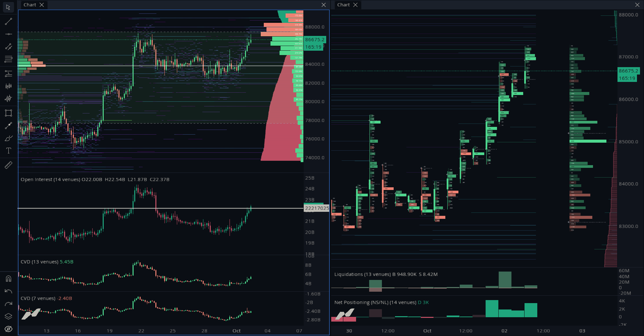Viewport: 644px width, 336px height.
Task: Click the watermark logo in left chart
Action: [x=31, y=314]
